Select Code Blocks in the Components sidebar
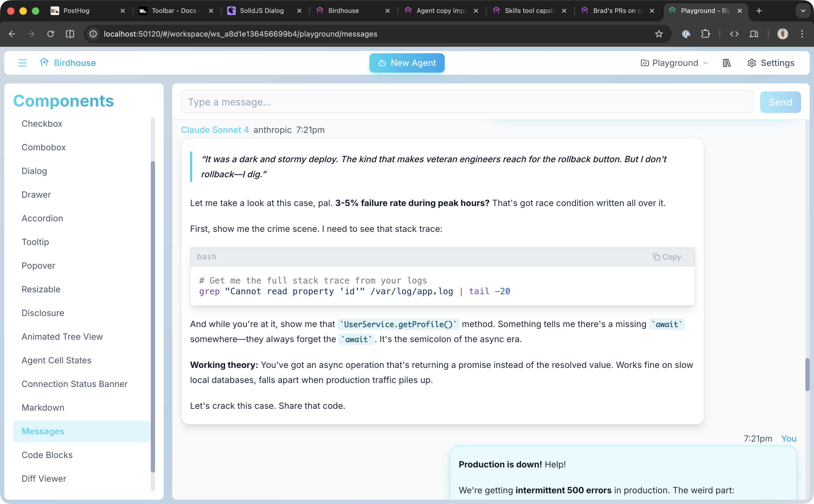814x504 pixels. (47, 455)
